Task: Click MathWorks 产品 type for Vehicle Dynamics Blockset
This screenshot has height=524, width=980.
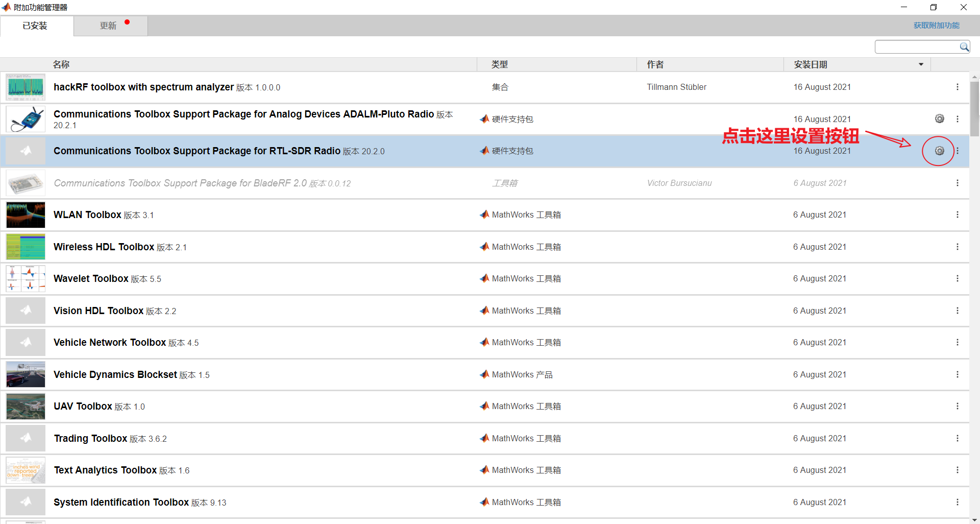Action: [522, 374]
